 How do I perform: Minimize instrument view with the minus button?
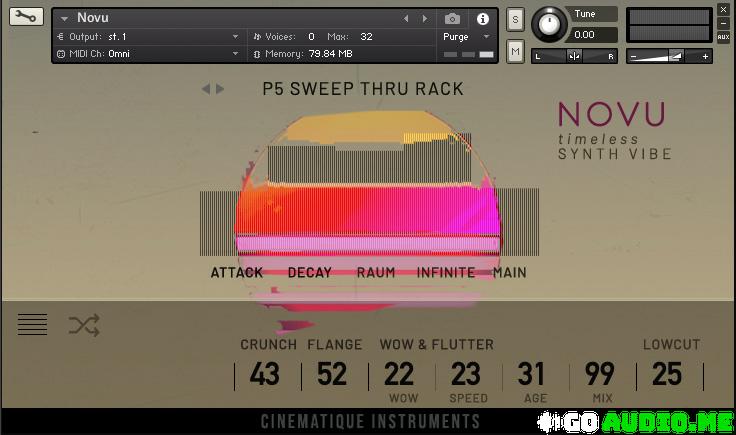click(723, 23)
